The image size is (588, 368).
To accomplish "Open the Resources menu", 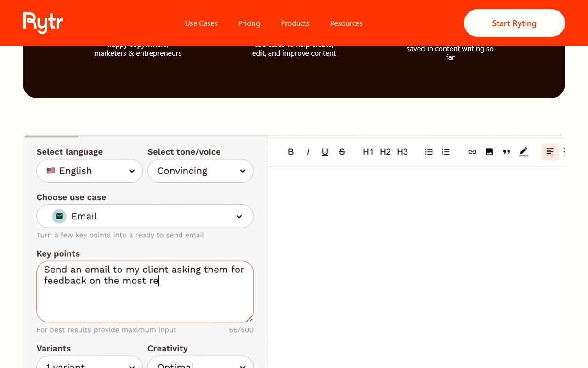I will pos(346,23).
